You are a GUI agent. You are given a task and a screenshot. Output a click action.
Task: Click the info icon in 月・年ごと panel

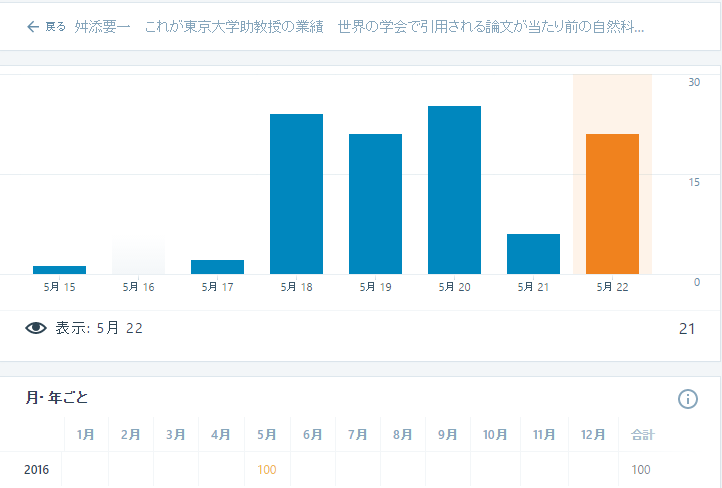(x=687, y=399)
